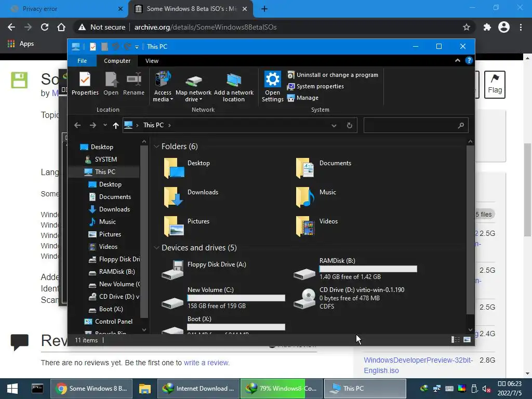Refresh the This PC address bar

coord(350,126)
